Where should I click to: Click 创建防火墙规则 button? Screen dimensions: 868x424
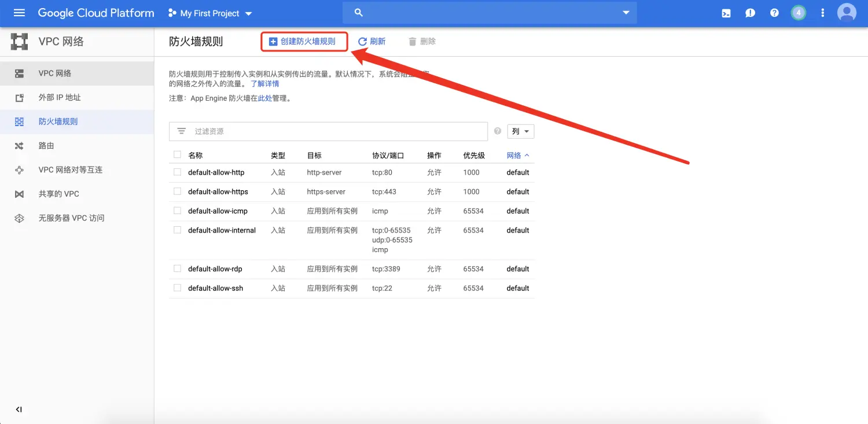click(x=304, y=42)
